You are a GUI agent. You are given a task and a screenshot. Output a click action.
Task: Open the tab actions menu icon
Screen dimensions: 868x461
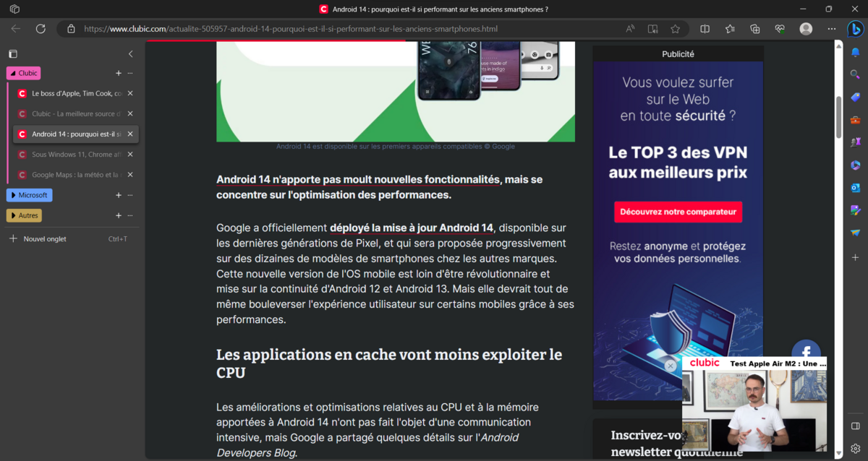[13, 53]
